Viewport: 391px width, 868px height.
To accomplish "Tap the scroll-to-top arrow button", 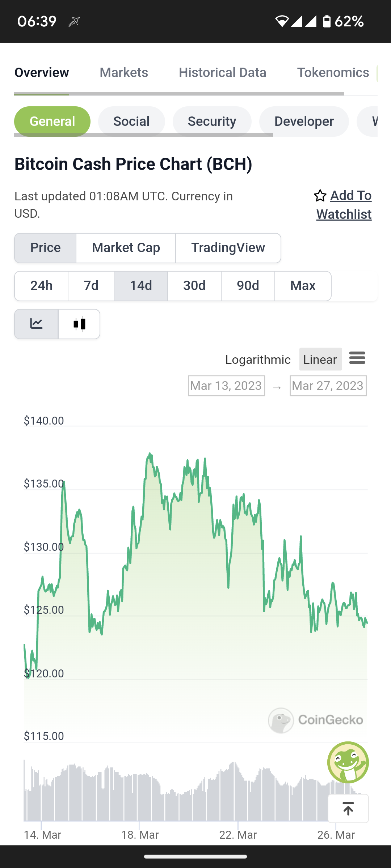I will point(348,809).
